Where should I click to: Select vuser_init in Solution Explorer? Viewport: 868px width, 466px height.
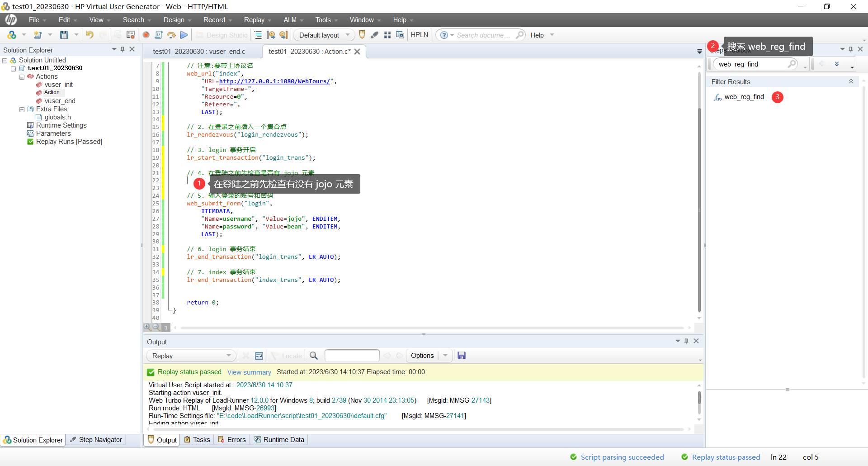[58, 85]
